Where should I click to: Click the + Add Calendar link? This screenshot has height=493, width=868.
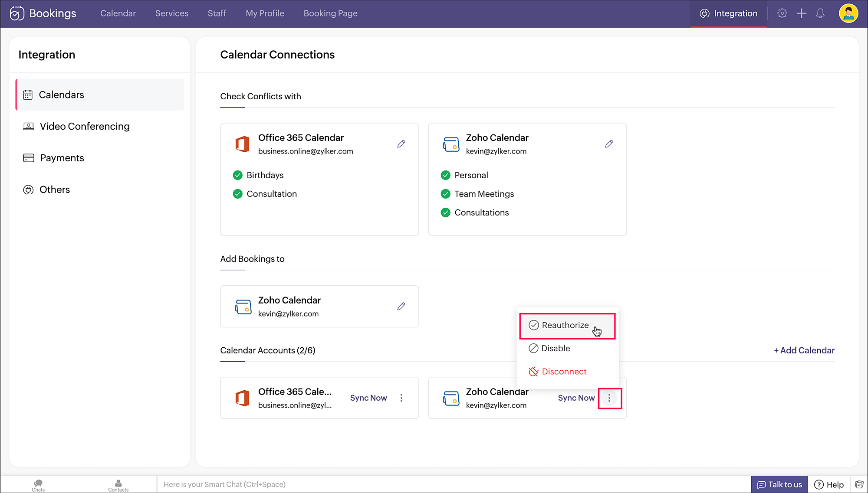click(x=804, y=350)
